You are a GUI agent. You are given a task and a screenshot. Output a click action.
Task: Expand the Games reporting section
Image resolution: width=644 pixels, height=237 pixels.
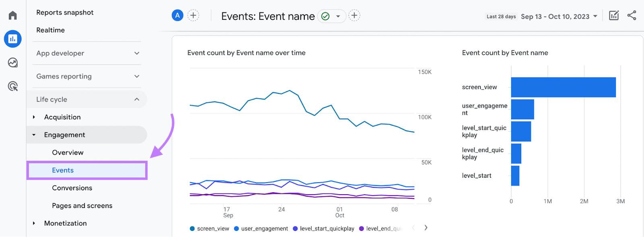(x=88, y=76)
